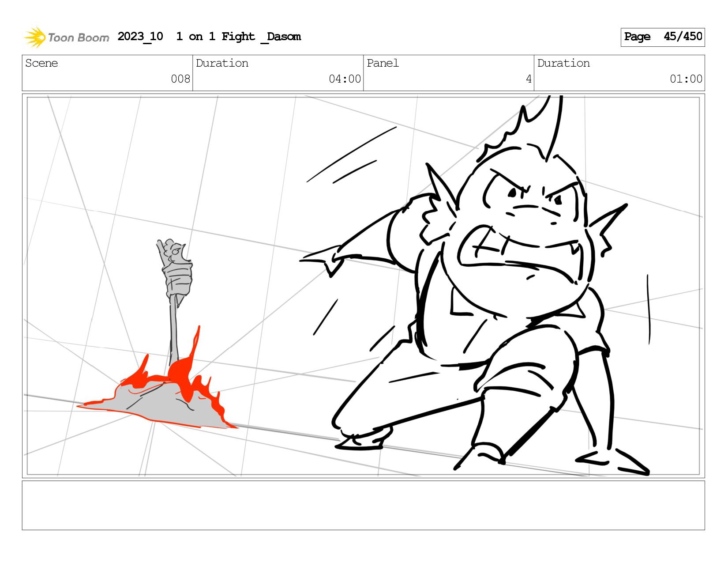Image resolution: width=728 pixels, height=563 pixels.
Task: Click the empty notes box below the panel
Action: click(x=364, y=506)
